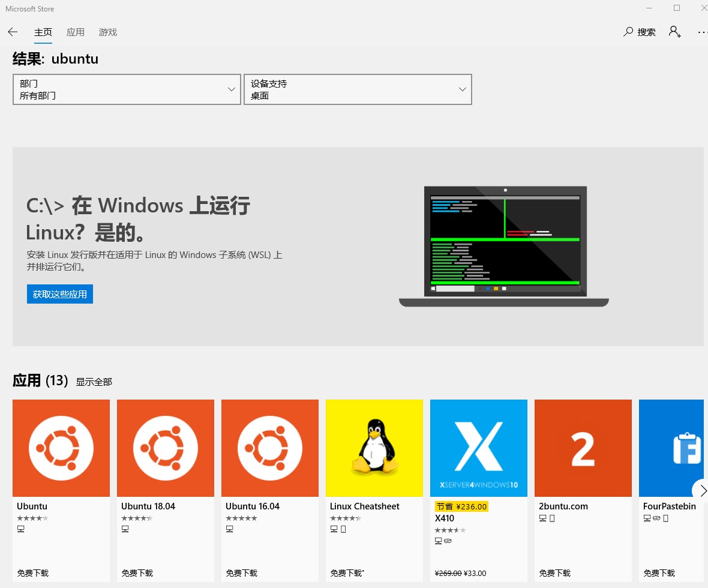Switch to the 主页 tab

43,32
